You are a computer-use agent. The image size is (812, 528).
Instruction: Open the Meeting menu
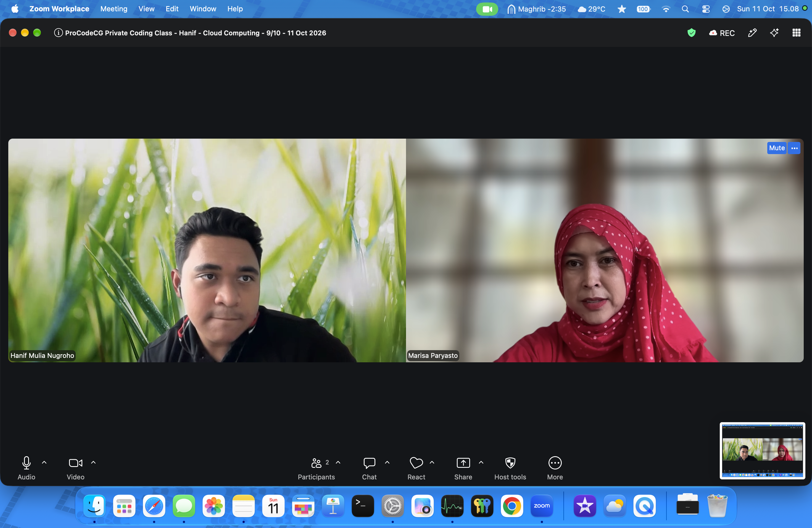(x=114, y=9)
